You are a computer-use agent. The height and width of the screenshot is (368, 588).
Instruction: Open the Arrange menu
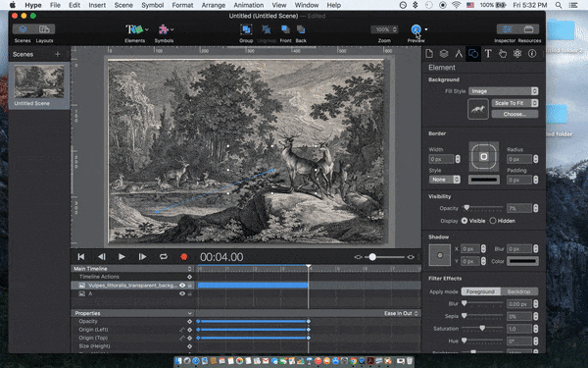pos(213,5)
